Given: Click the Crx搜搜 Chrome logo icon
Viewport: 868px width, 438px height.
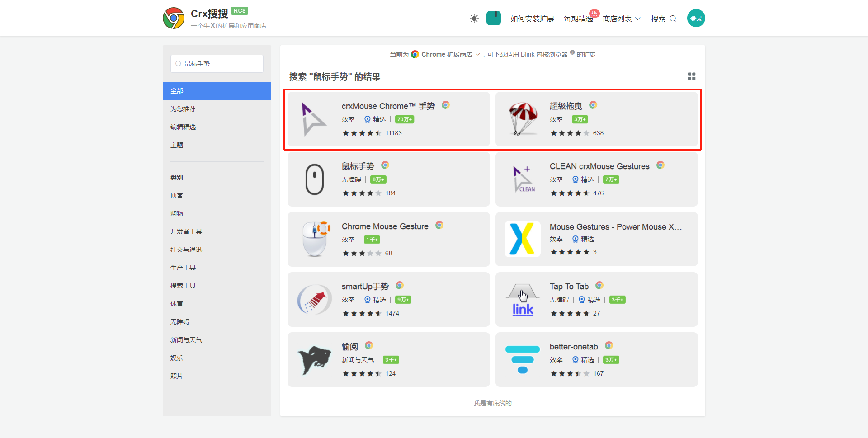Looking at the screenshot, I should [174, 18].
